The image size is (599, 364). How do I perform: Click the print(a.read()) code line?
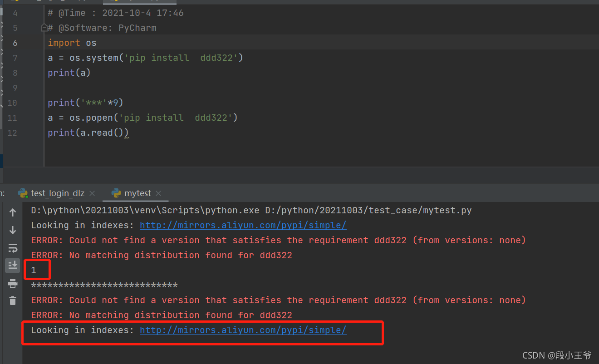[x=88, y=133]
